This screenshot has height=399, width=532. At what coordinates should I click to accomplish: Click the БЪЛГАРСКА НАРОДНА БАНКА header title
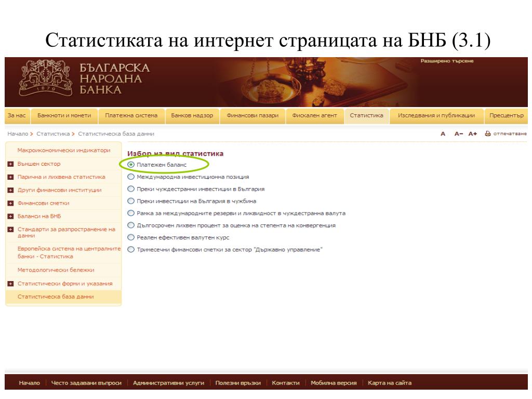click(x=115, y=79)
